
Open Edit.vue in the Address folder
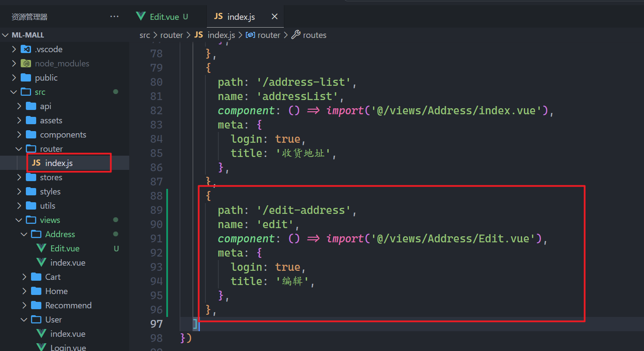pyautogui.click(x=65, y=248)
